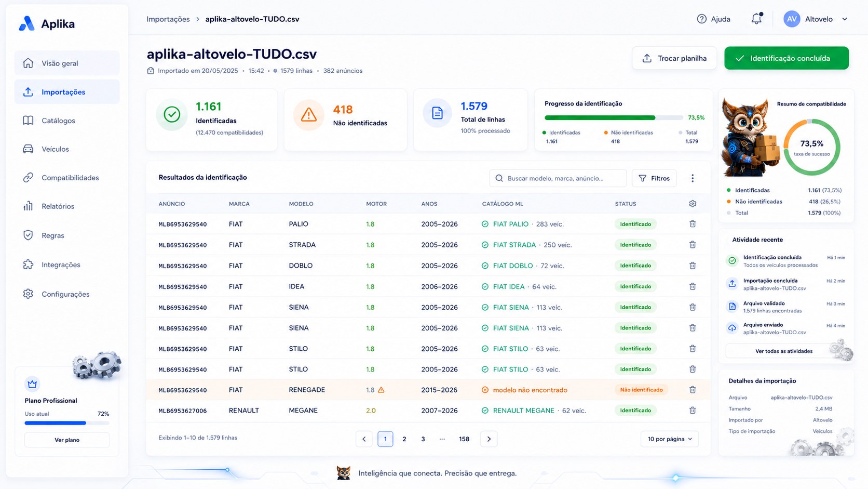Screen dimensions: 868x489
Task: Click the Arquivo validado file icon
Action: click(732, 307)
